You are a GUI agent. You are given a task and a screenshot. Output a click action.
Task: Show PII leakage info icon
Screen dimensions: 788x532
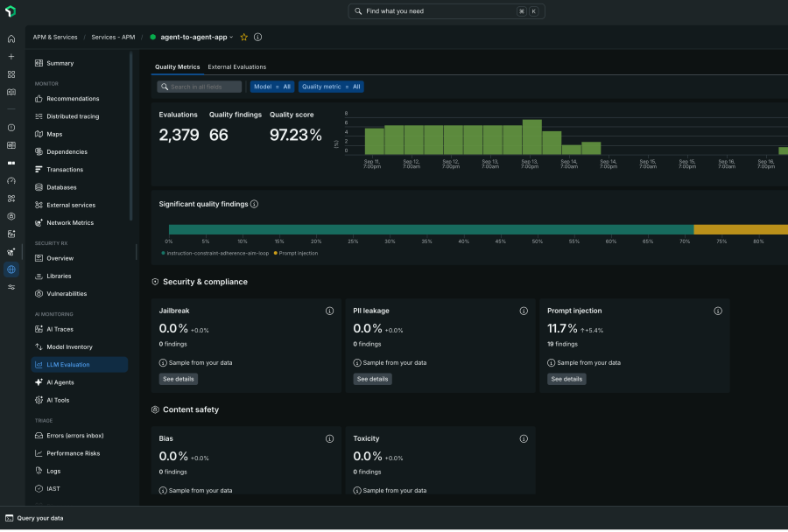(524, 311)
